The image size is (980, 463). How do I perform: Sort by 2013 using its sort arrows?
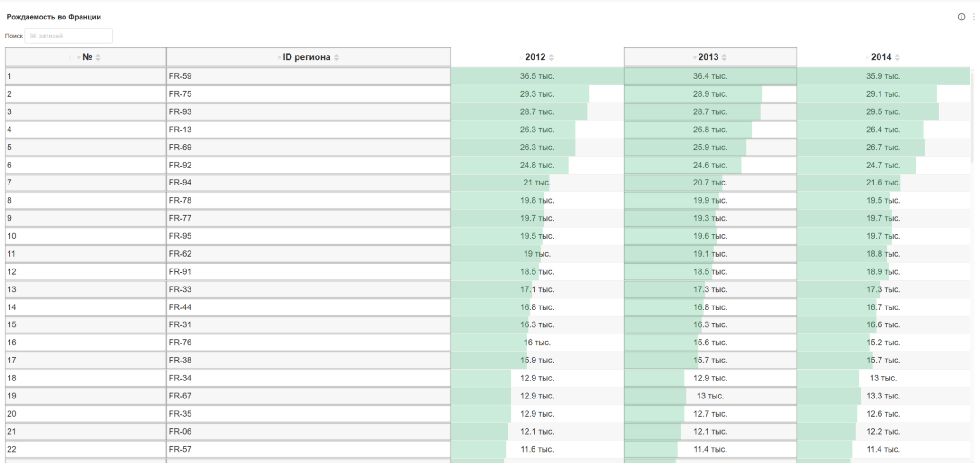[724, 57]
